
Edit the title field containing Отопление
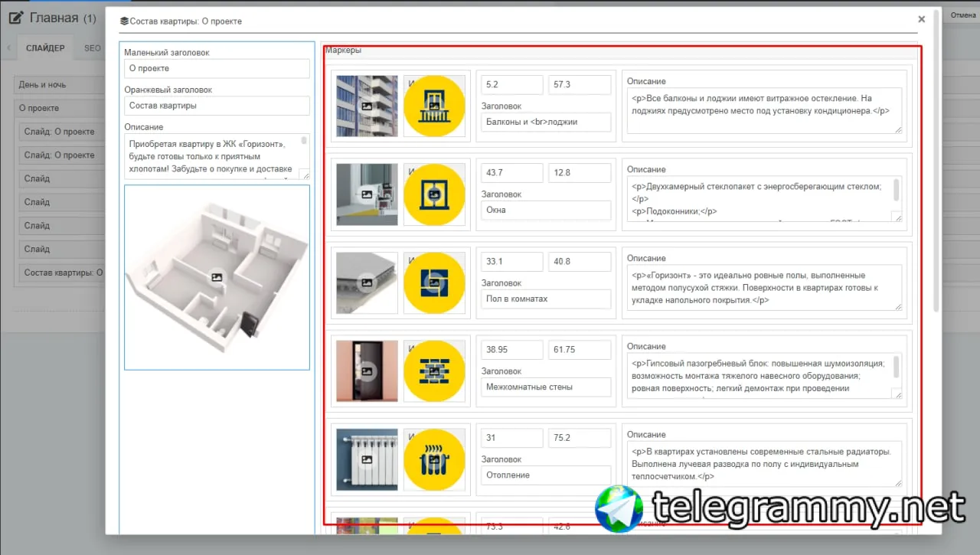click(x=546, y=475)
